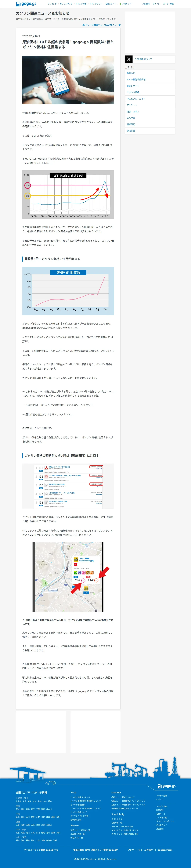Image resolution: width=191 pixels, height=868 pixels.
Task: Open footer link よくある質問
Action: [162, 817]
